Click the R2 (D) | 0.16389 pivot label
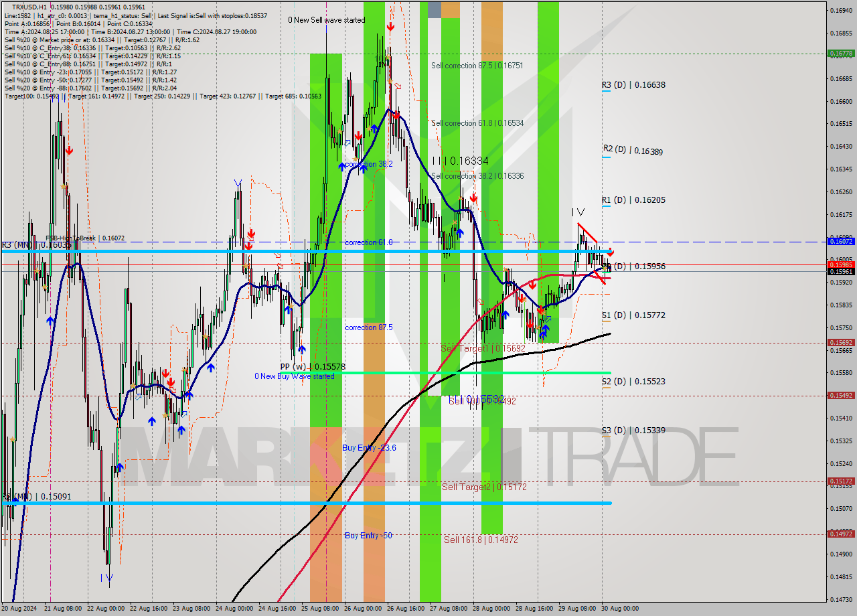Screen dimensions: 857x616 [633, 150]
